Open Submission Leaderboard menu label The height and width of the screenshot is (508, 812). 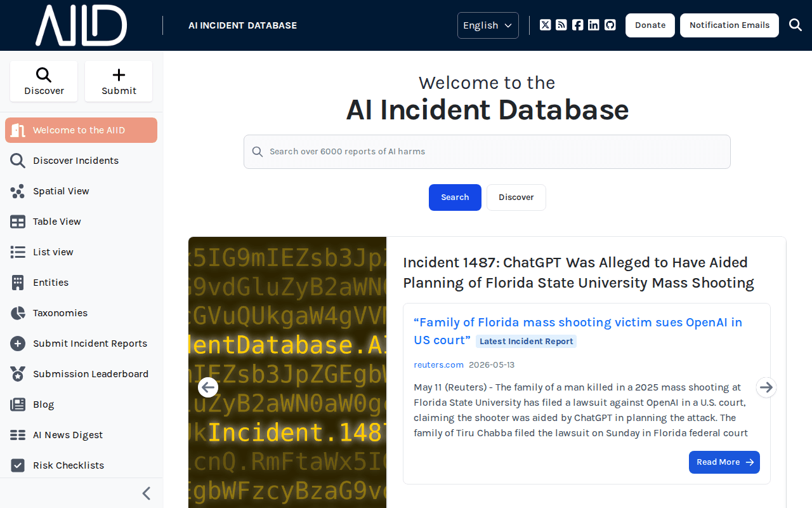coord(91,374)
